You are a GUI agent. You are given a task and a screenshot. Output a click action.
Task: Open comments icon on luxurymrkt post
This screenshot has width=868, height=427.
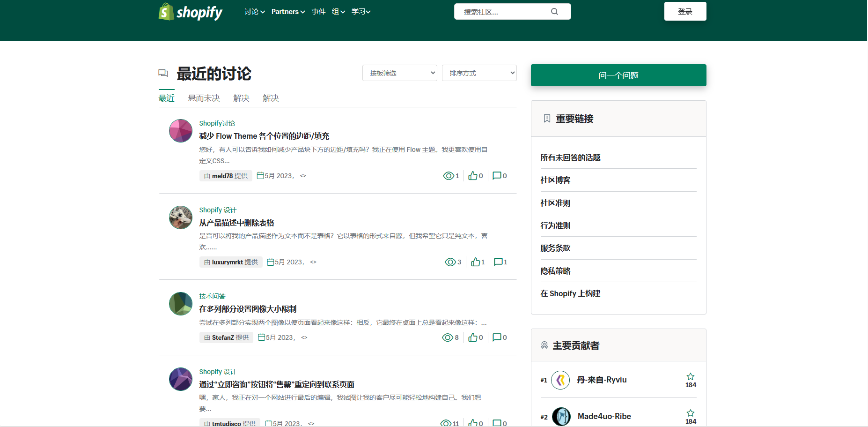tap(498, 262)
